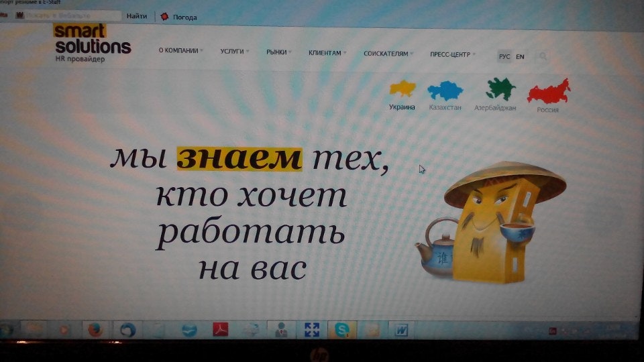644x362 pixels.
Task: Click the site search magnifier icon
Action: point(543,56)
